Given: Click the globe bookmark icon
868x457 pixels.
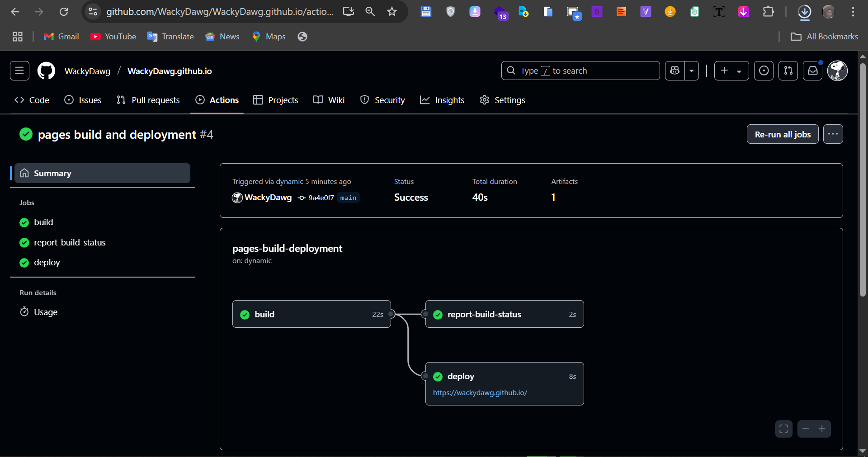Looking at the screenshot, I should [302, 37].
